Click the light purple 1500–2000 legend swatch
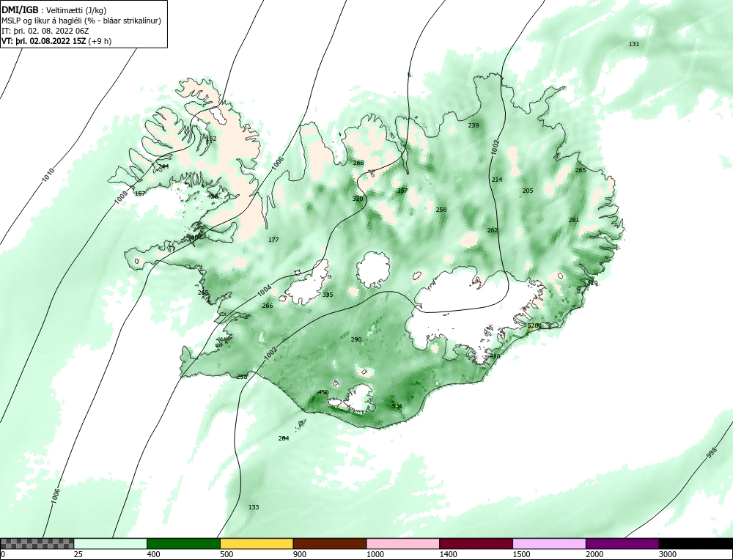Screen dimensions: 733x560 pyautogui.click(x=549, y=544)
